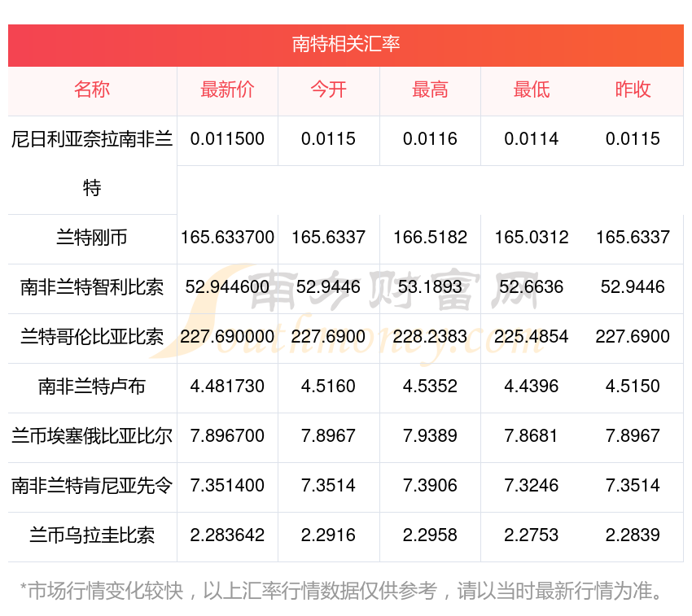Select the high value 228.2383
The height and width of the screenshot is (616, 692).
[x=430, y=337]
